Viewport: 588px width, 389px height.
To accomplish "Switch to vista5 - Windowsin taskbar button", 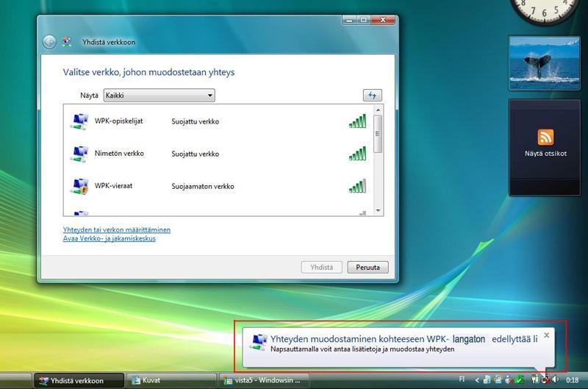I will (264, 380).
